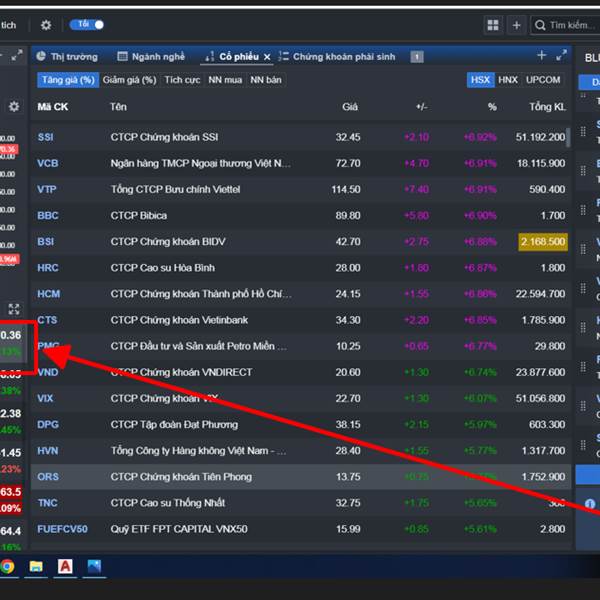Sort by % column header

tap(492, 107)
